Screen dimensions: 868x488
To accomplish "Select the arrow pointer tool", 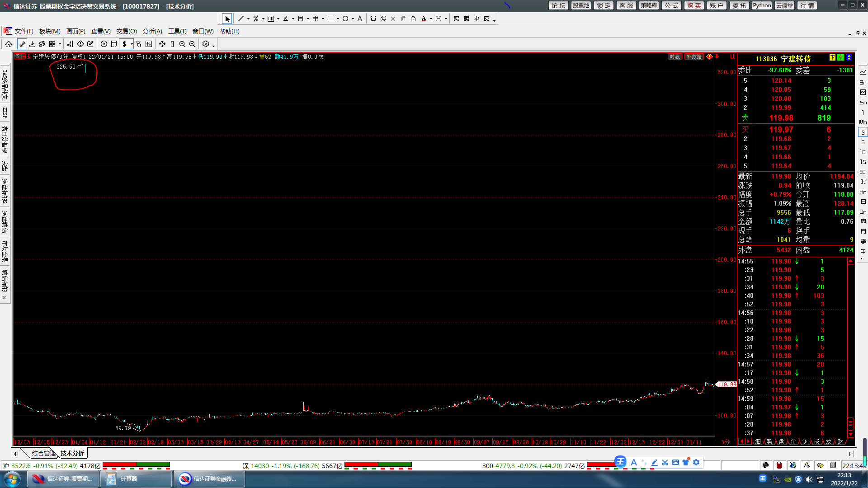I will pyautogui.click(x=227, y=19).
